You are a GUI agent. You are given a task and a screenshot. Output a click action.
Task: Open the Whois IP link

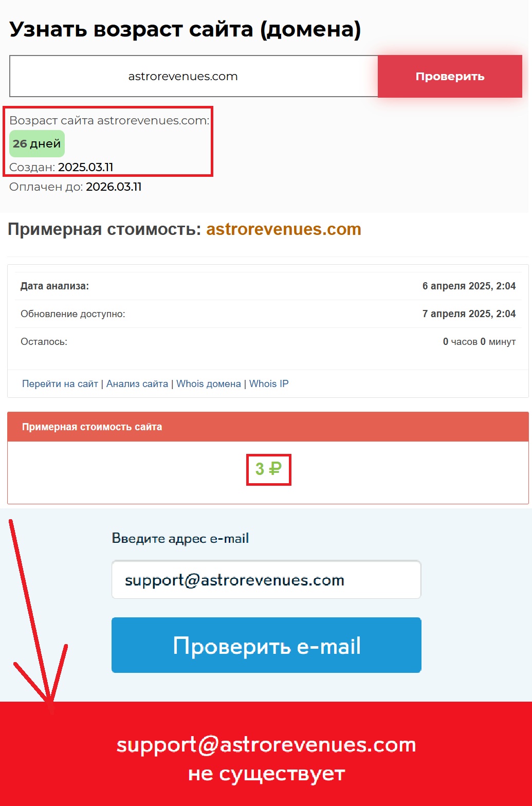pos(269,383)
